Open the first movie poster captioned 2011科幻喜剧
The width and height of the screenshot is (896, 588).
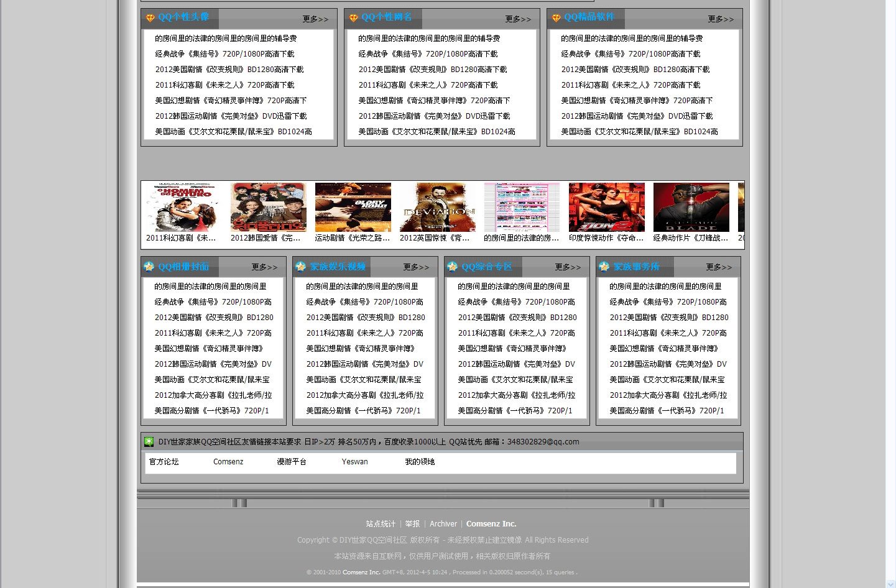pyautogui.click(x=184, y=207)
